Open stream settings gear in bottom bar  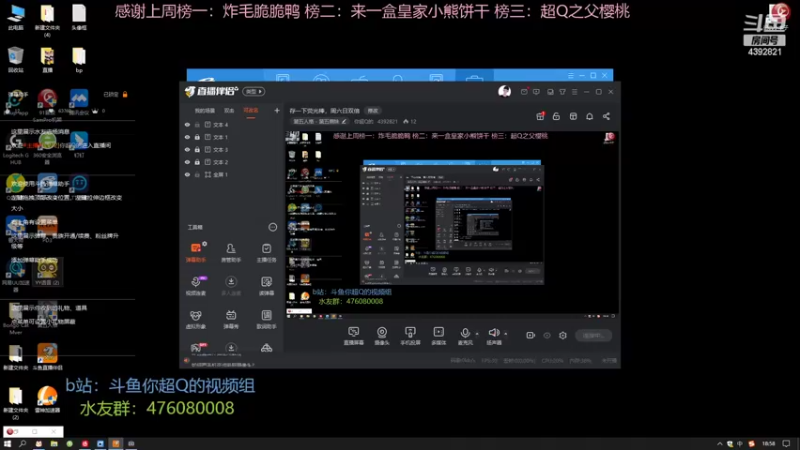point(563,335)
